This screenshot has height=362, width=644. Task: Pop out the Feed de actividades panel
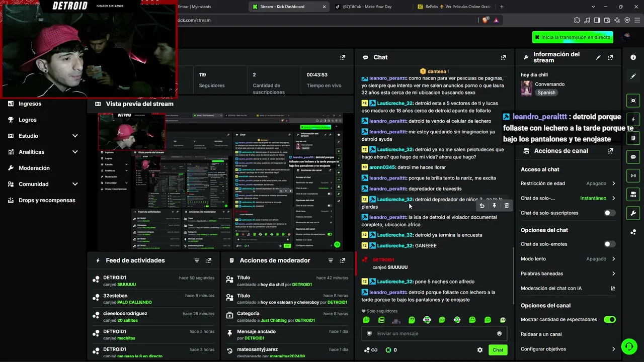click(209, 260)
